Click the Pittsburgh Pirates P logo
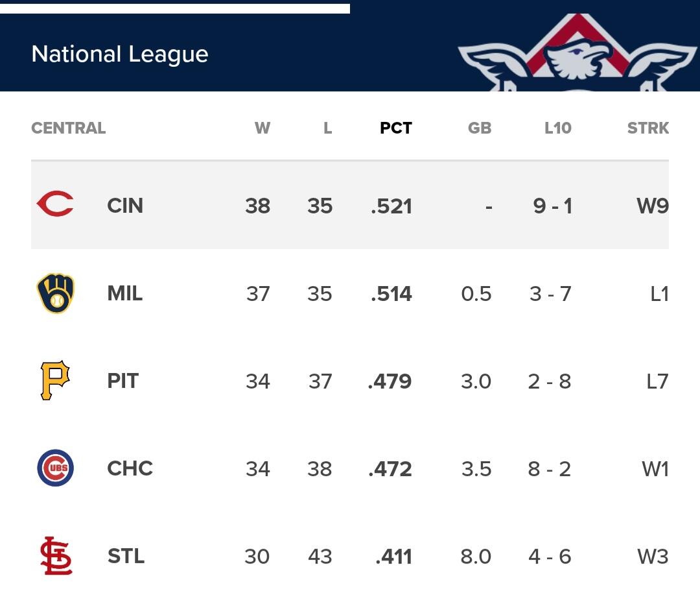 coord(55,381)
